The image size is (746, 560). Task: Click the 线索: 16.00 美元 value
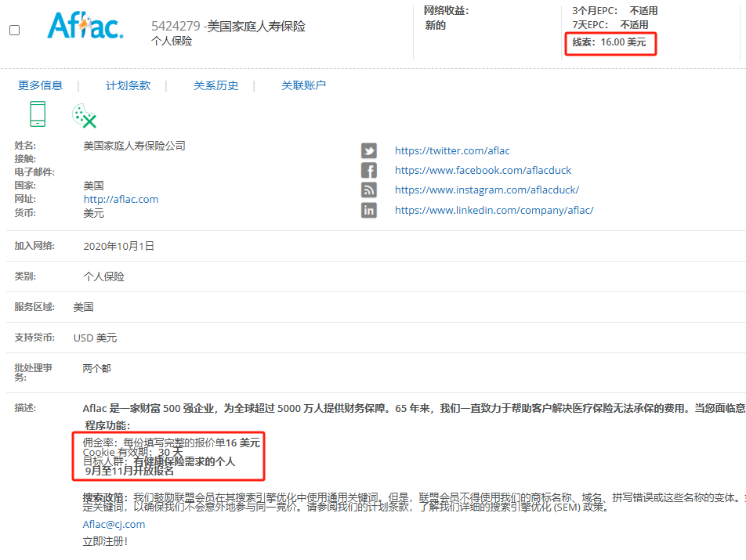tap(609, 42)
